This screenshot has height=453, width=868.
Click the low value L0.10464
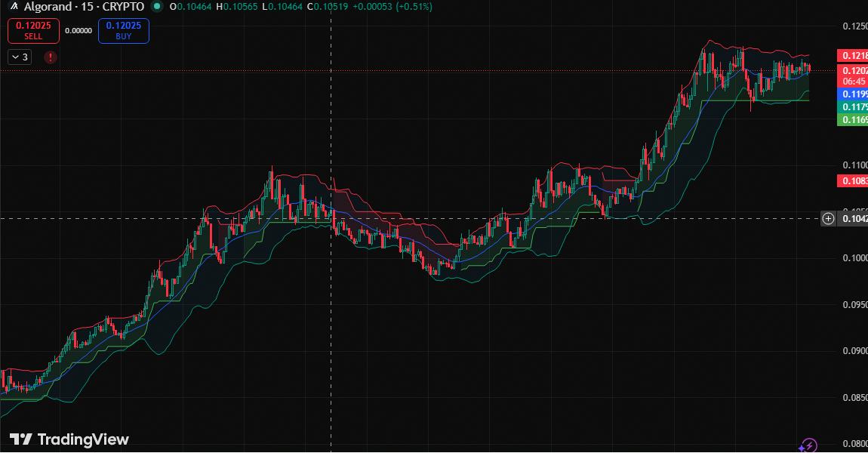(282, 7)
